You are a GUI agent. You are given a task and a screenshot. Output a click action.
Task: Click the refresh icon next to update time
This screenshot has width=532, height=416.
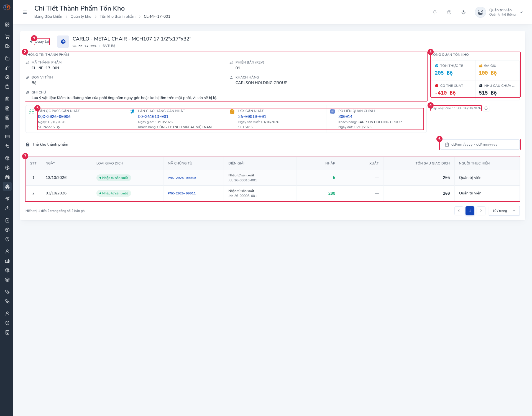click(486, 108)
